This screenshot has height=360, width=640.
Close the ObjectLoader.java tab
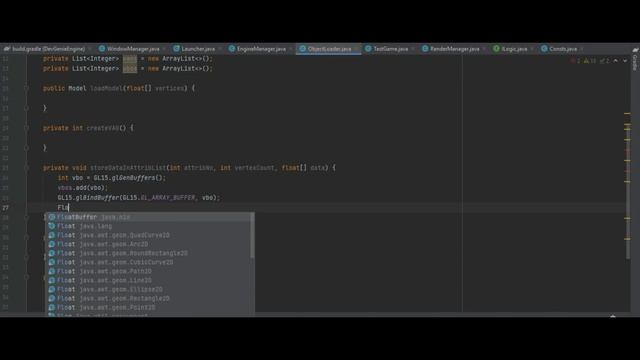(356, 49)
